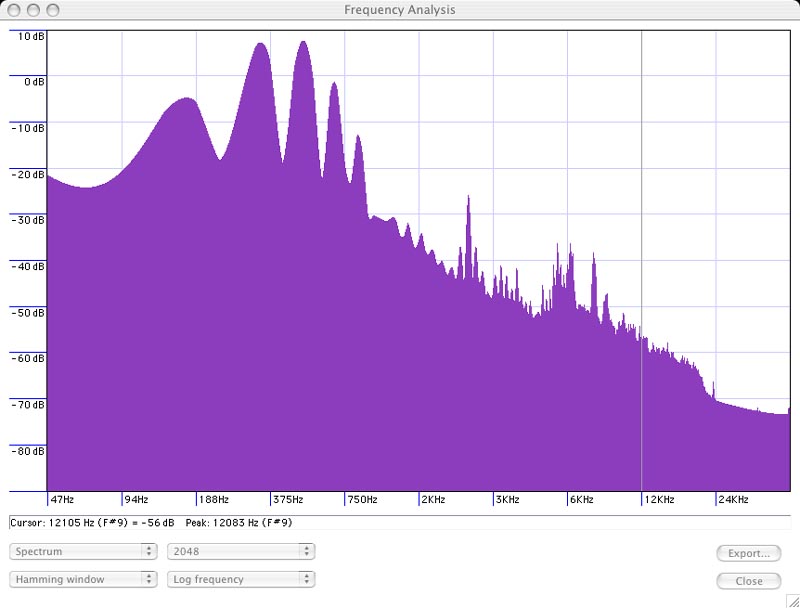Open the Log frequency axis dropdown
The image size is (800, 608).
click(x=241, y=579)
